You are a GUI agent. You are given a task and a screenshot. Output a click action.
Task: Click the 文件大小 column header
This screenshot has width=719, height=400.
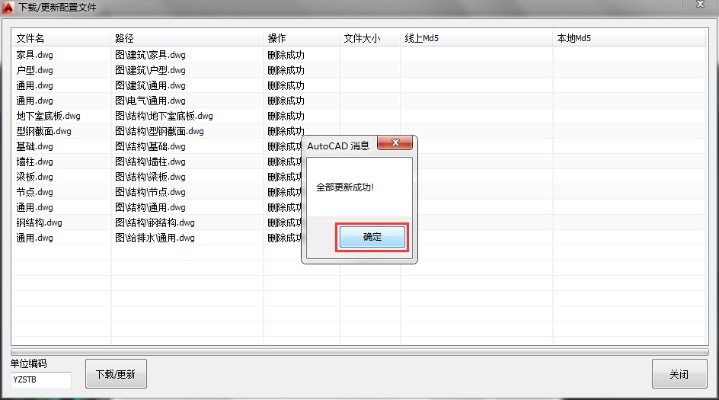tap(370, 39)
